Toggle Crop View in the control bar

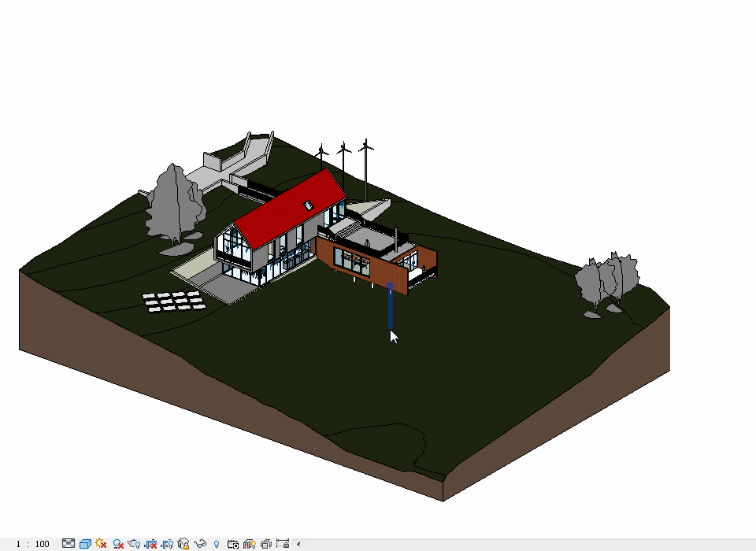150,544
